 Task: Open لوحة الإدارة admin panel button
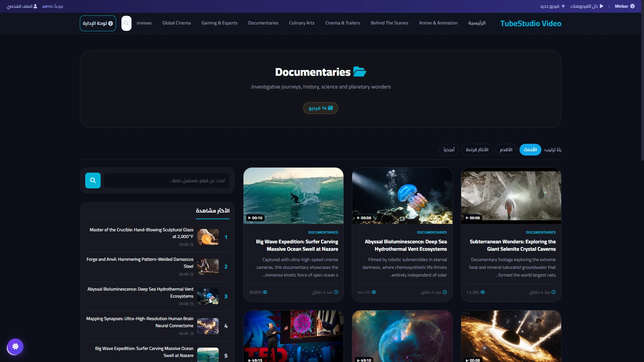(98, 23)
